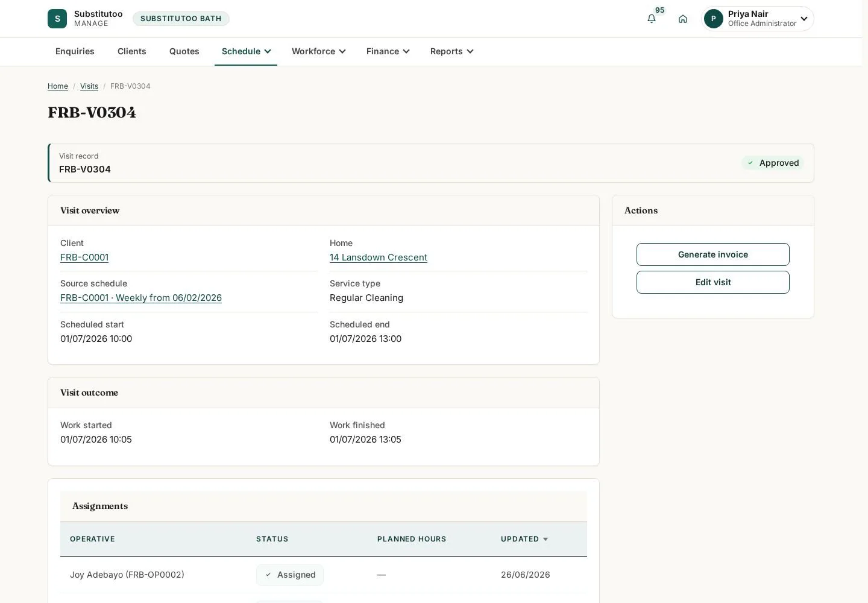Open the Weekly from 06/02/2026 source schedule
Screen dimensions: 868x603
coord(141,298)
